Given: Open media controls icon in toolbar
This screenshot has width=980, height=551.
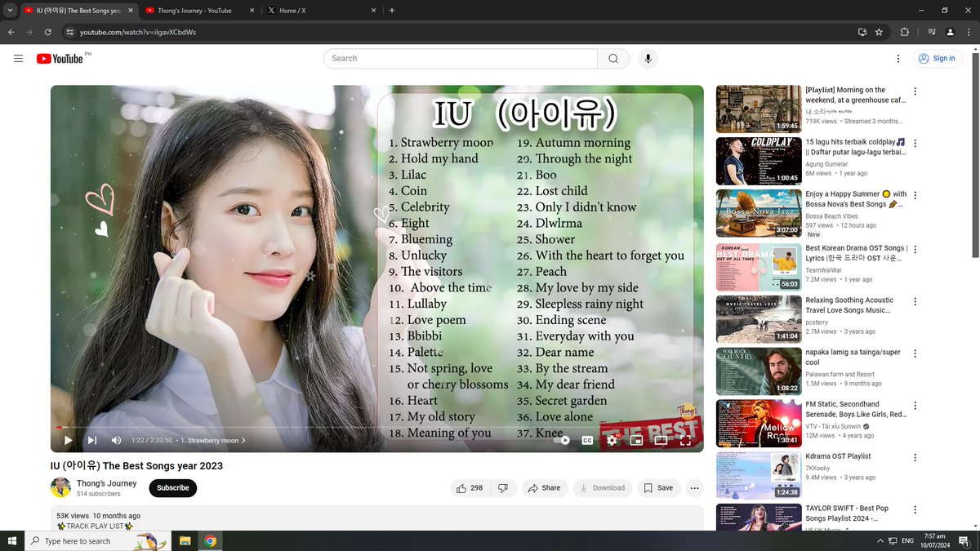Looking at the screenshot, I should pyautogui.click(x=932, y=32).
